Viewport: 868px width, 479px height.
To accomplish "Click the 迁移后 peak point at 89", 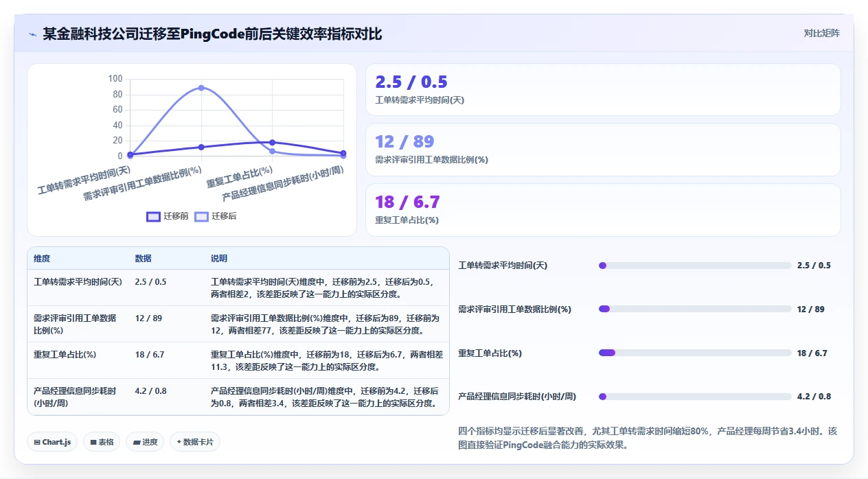I will 201,88.
